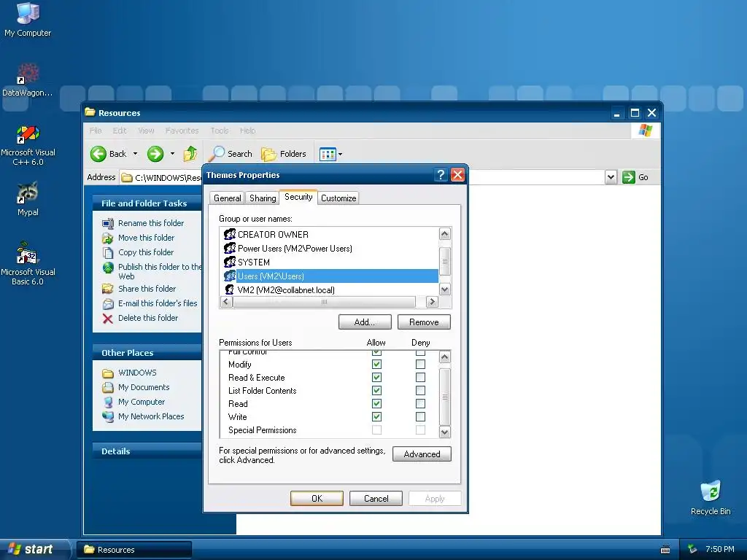Open My Computer desktop icon
Image resolution: width=747 pixels, height=560 pixels.
28,20
